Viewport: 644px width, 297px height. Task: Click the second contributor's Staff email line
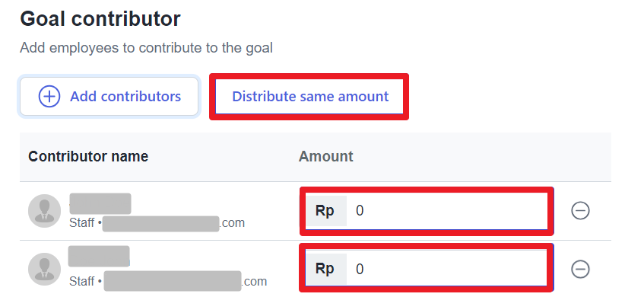pyautogui.click(x=168, y=281)
